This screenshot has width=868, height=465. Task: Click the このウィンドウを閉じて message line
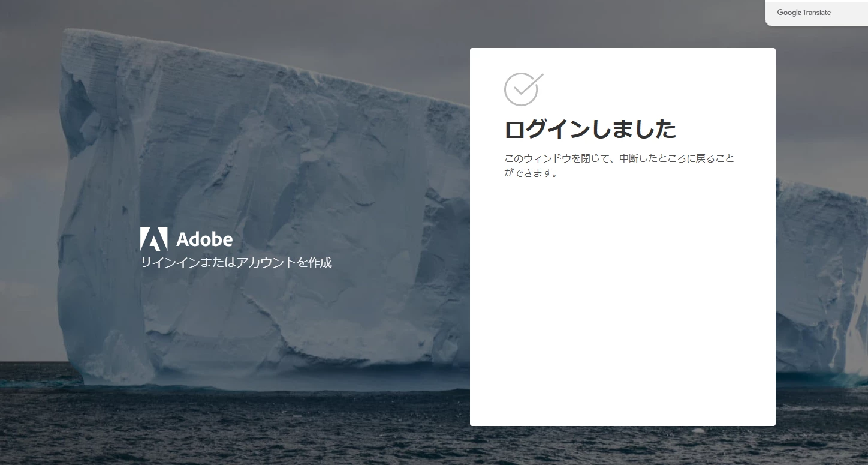tap(619, 159)
